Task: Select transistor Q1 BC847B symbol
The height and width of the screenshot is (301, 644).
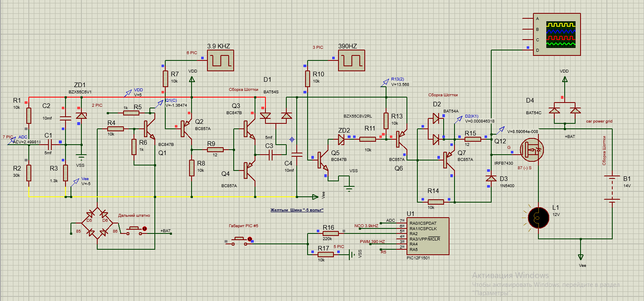Action: pos(149,130)
